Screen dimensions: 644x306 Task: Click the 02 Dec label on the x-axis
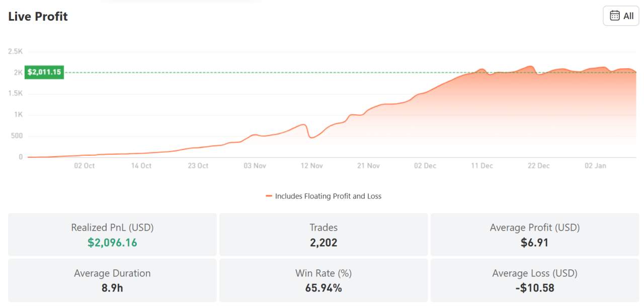coord(426,165)
